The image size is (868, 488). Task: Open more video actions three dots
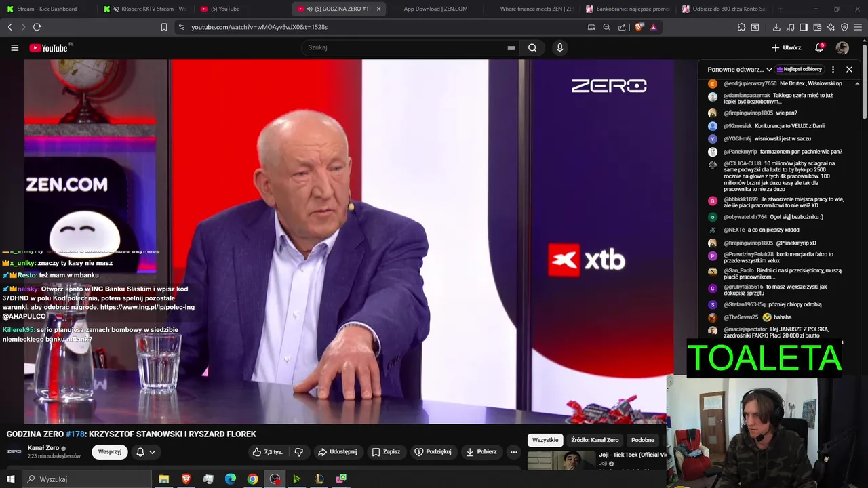click(x=513, y=452)
